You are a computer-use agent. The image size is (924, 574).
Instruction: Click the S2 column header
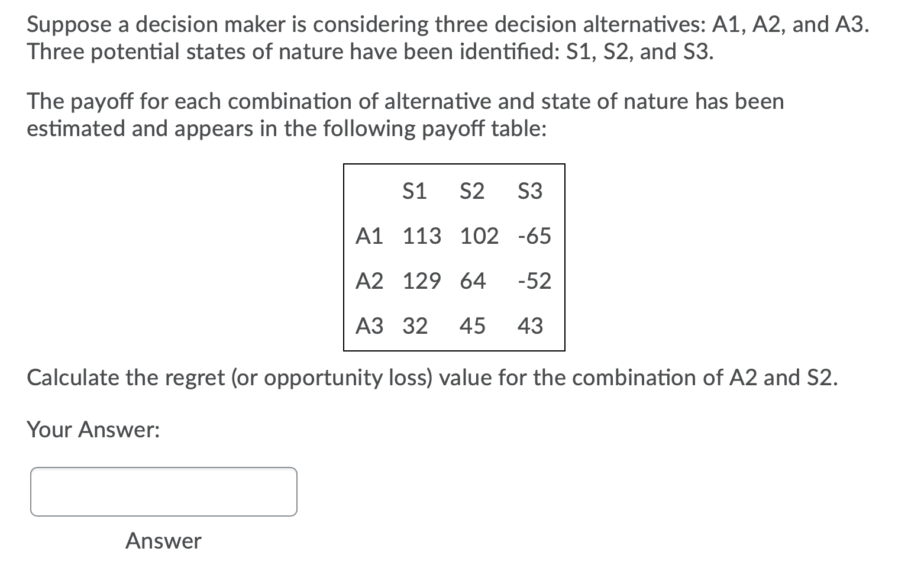tap(472, 191)
